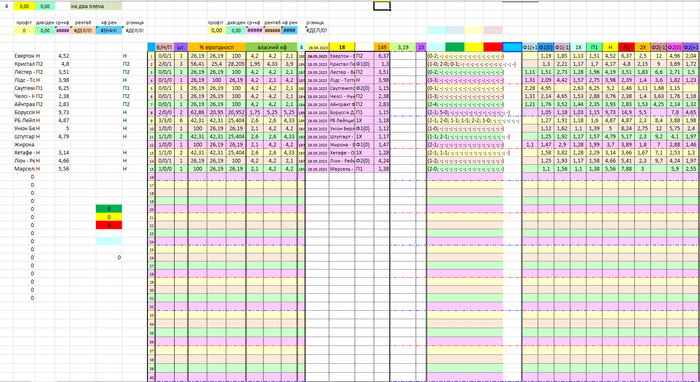
Task: Select the '(2-4;' scores cell
Action: [x=465, y=104]
